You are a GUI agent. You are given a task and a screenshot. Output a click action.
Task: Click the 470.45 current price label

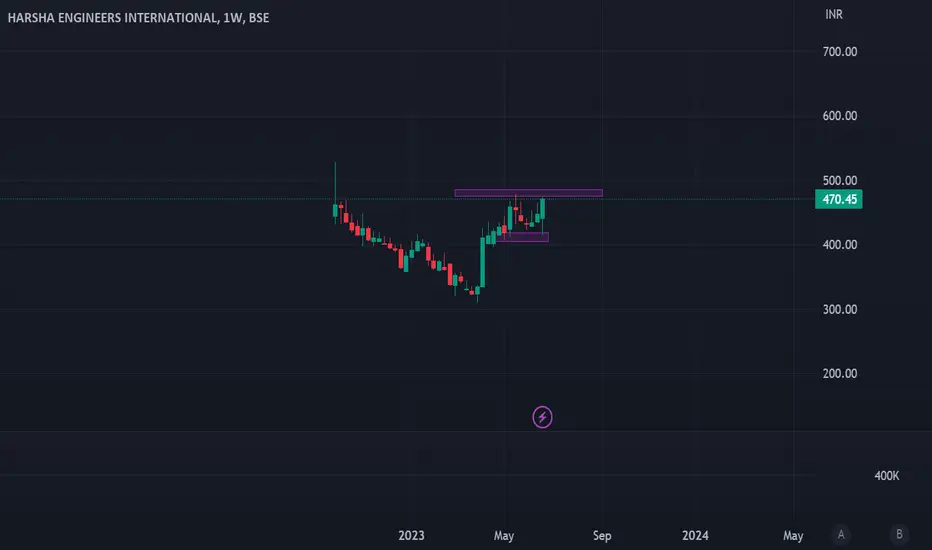839,199
